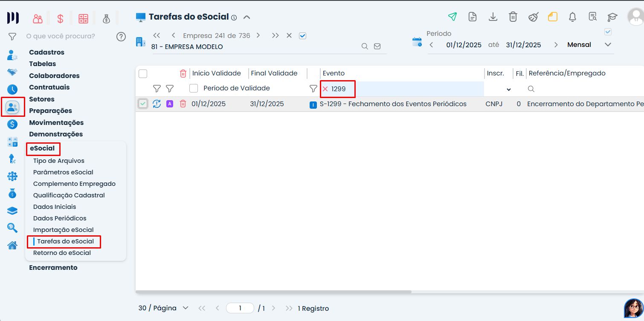Click the current page number field
The width and height of the screenshot is (644, 321).
pos(240,308)
